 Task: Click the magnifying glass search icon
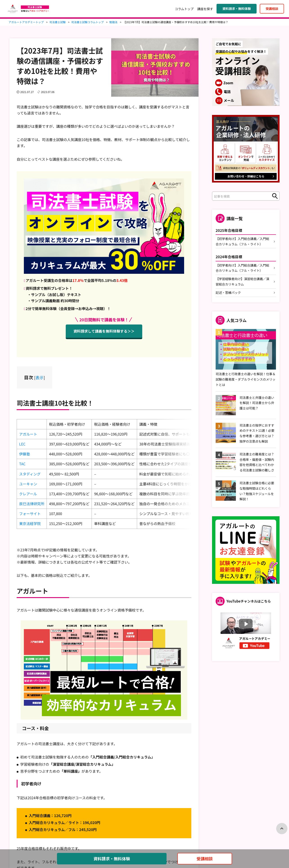click(275, 196)
